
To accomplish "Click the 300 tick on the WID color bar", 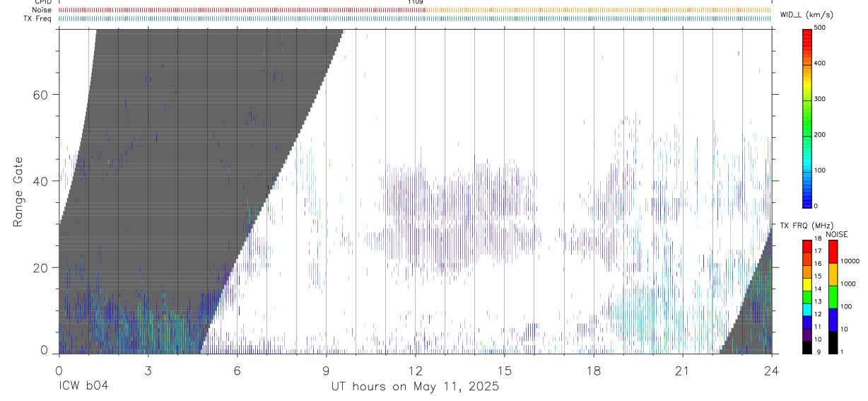I will (820, 99).
